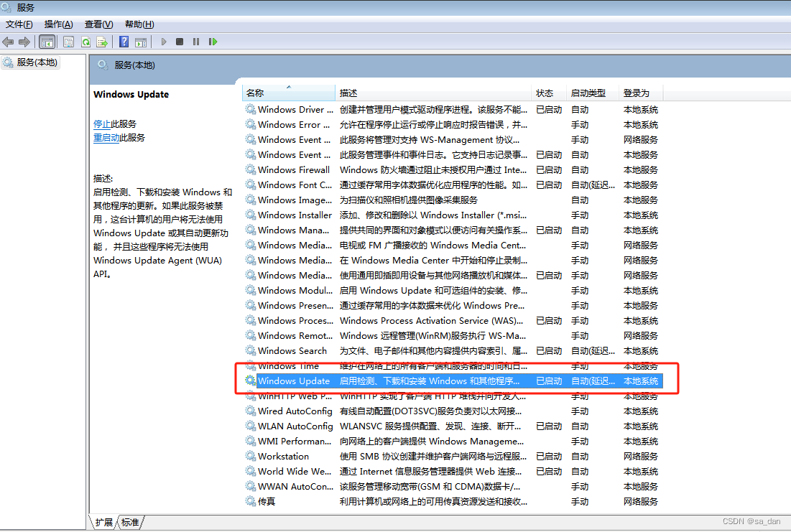Click the gear icon of Windows Driver row
This screenshot has width=791, height=532.
[250, 109]
